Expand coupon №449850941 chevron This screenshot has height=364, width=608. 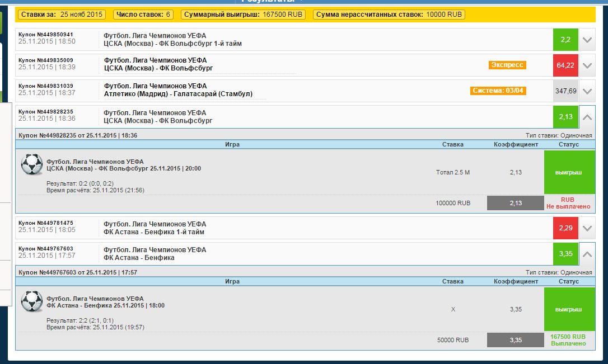coord(587,40)
